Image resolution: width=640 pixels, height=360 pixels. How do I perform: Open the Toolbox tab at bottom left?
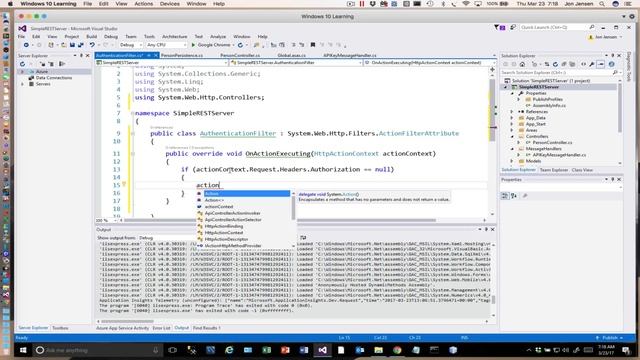60,328
